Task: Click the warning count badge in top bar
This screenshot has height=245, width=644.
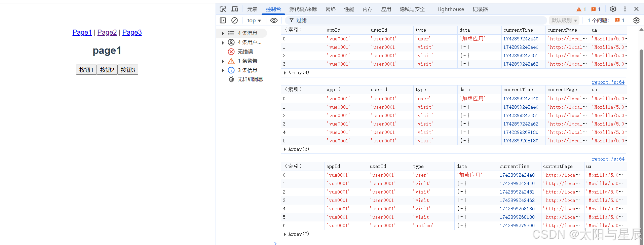Action: coord(581,9)
